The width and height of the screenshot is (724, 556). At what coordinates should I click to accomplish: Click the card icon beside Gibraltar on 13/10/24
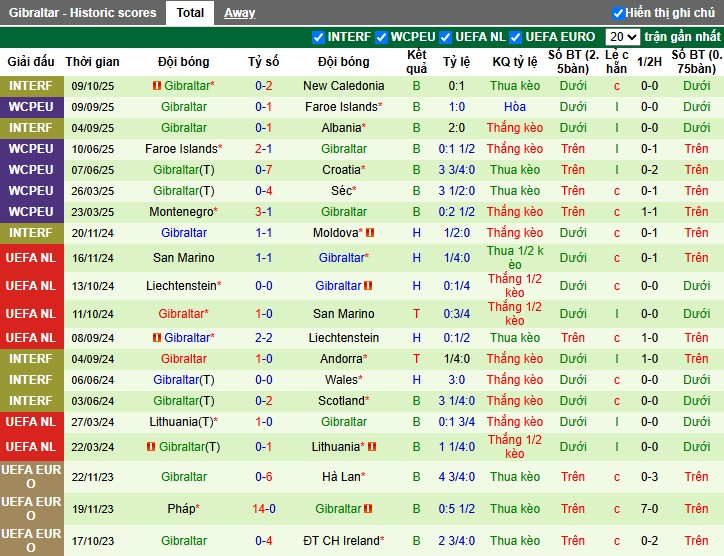click(370, 286)
